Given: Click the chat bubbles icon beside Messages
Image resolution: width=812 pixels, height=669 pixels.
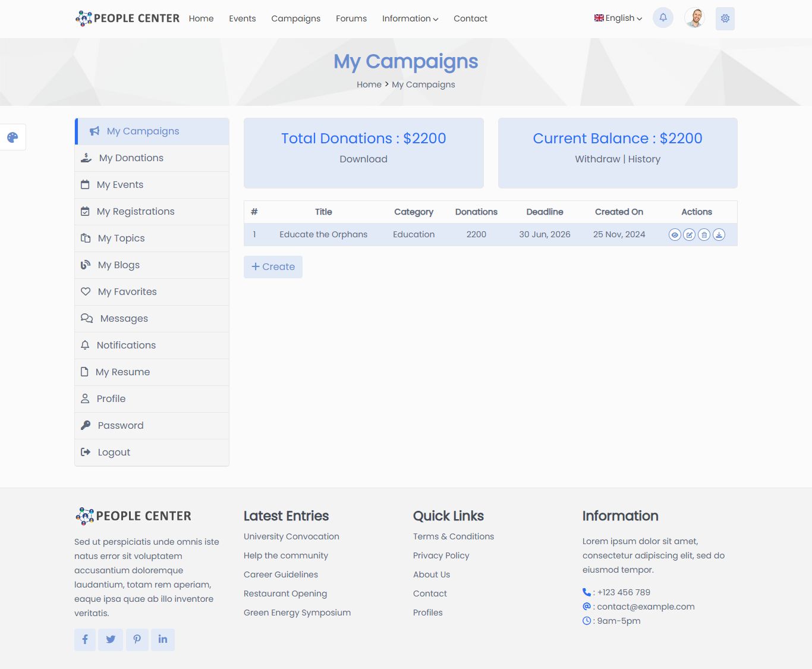Looking at the screenshot, I should 87,319.
